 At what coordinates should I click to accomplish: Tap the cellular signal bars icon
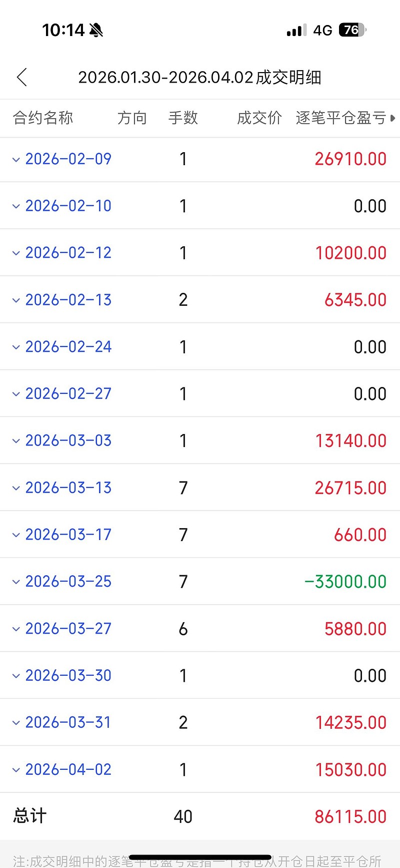(x=296, y=31)
